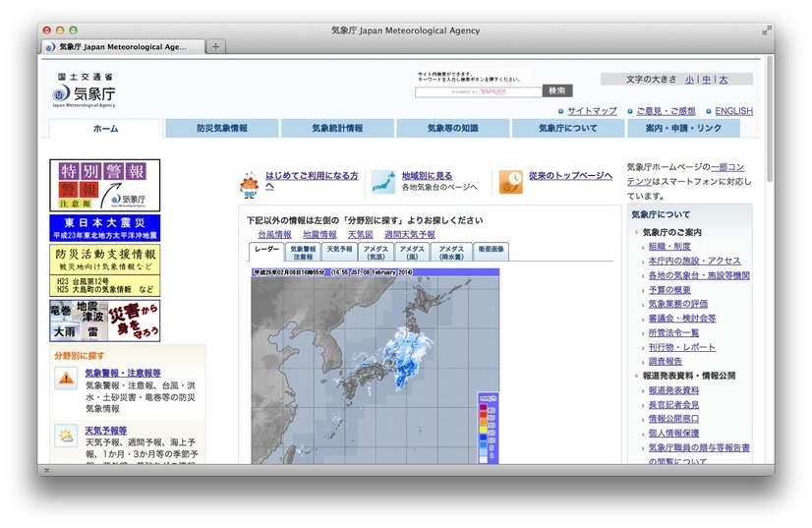Click the sun-cloud icon for 天気予報等
Screen dimensions: 812x528
(66, 436)
